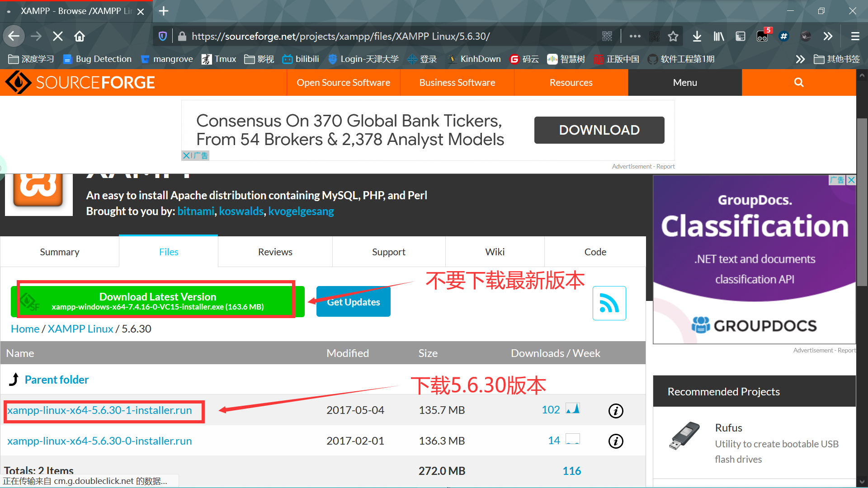Open the SourceForge Menu item
The width and height of the screenshot is (868, 488).
point(685,82)
